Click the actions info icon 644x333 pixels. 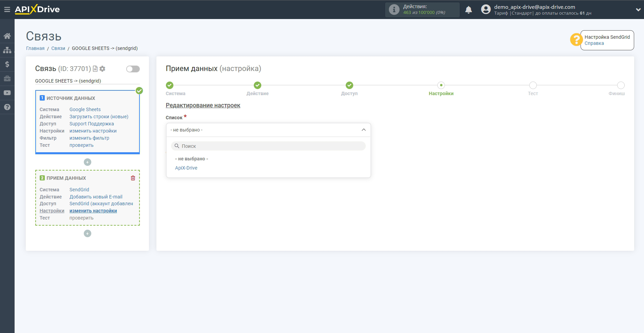pos(394,10)
